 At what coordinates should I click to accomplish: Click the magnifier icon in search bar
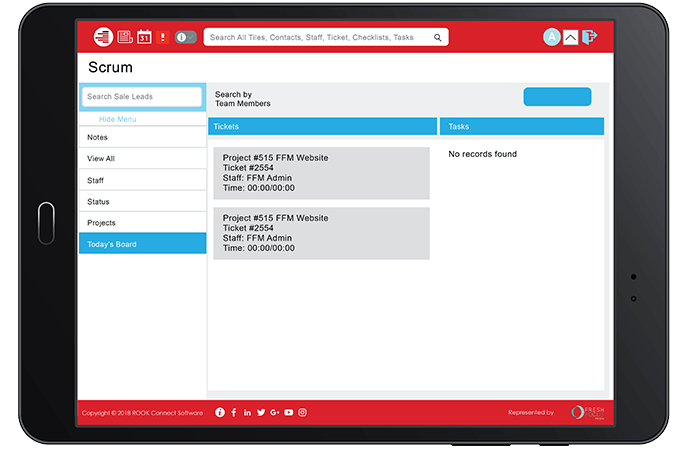point(437,37)
